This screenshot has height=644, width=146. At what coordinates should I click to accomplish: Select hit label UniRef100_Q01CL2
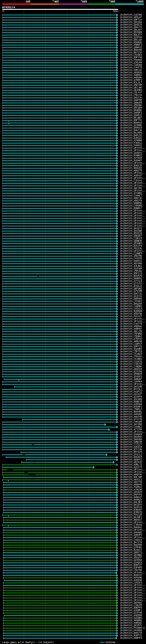(131, 454)
